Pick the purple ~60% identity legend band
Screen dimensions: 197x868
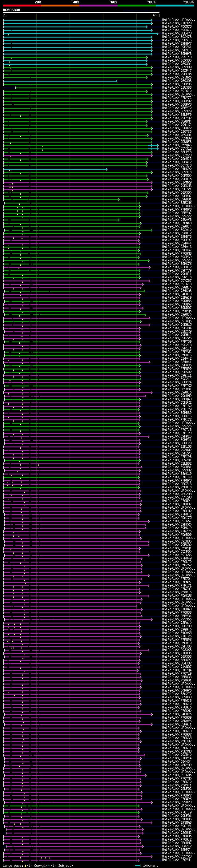(99, 6)
